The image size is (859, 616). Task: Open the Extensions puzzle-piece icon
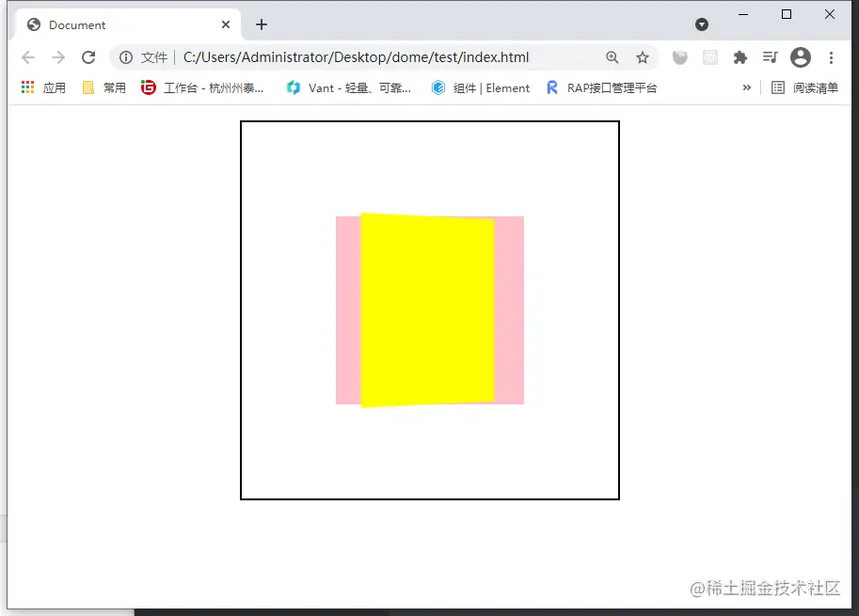click(x=740, y=57)
